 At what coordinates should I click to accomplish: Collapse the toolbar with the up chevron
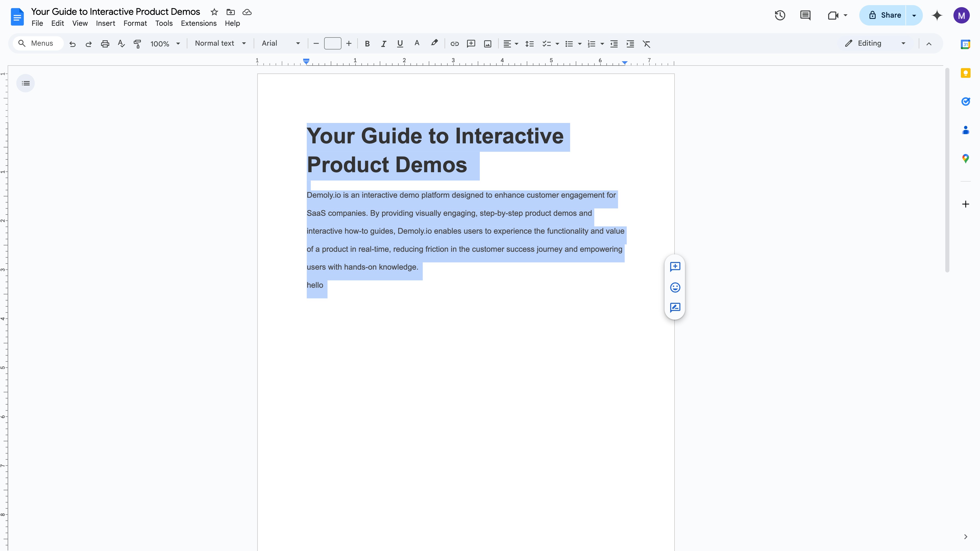coord(929,44)
